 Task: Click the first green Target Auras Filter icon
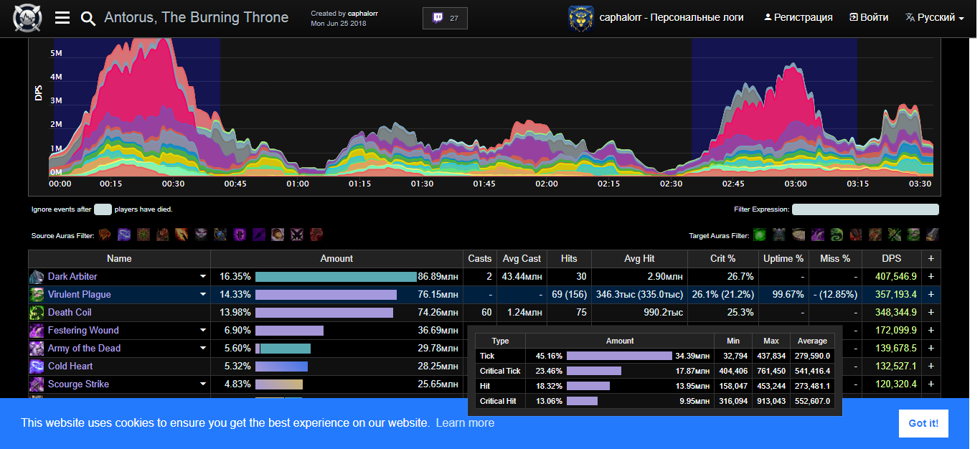[759, 235]
